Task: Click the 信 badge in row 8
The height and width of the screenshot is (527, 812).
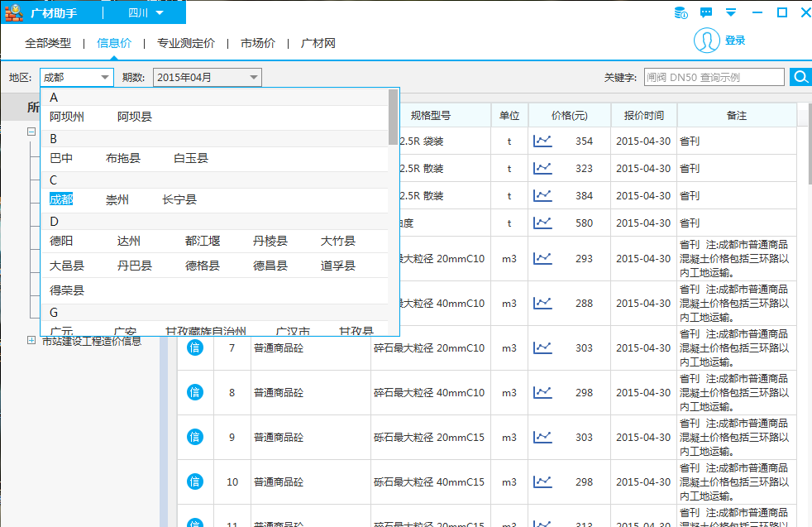Action: coord(194,392)
